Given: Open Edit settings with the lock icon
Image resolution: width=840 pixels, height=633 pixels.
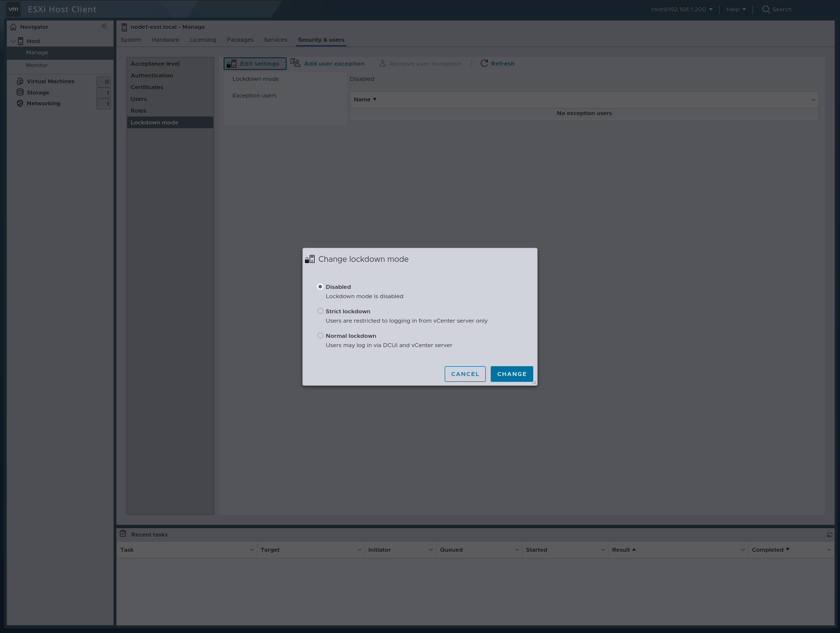Looking at the screenshot, I should [x=231, y=63].
